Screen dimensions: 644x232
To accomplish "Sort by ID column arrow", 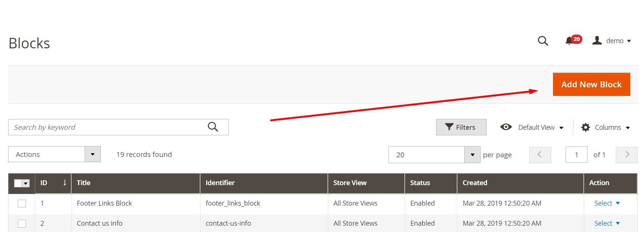I will (65, 183).
